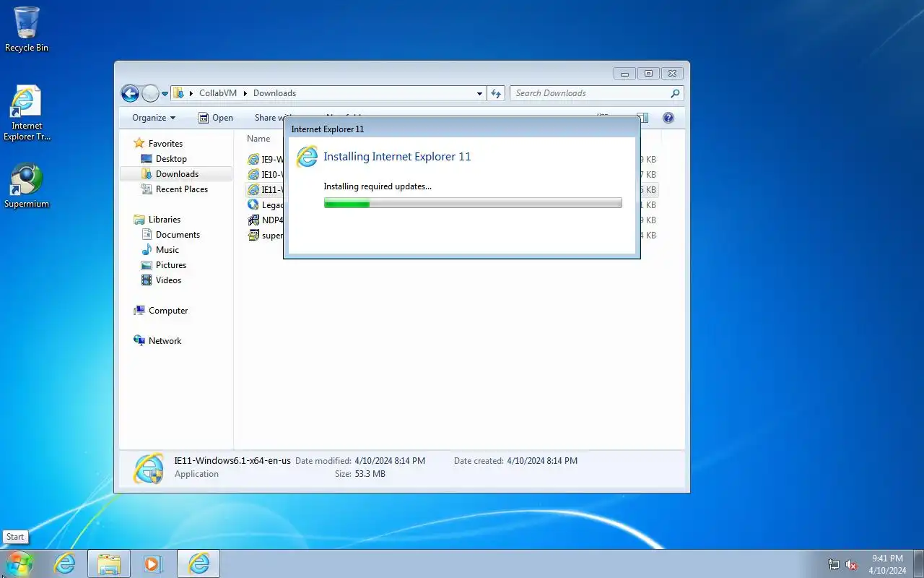This screenshot has height=578, width=924.
Task: Click the network tray icon
Action: coord(834,565)
